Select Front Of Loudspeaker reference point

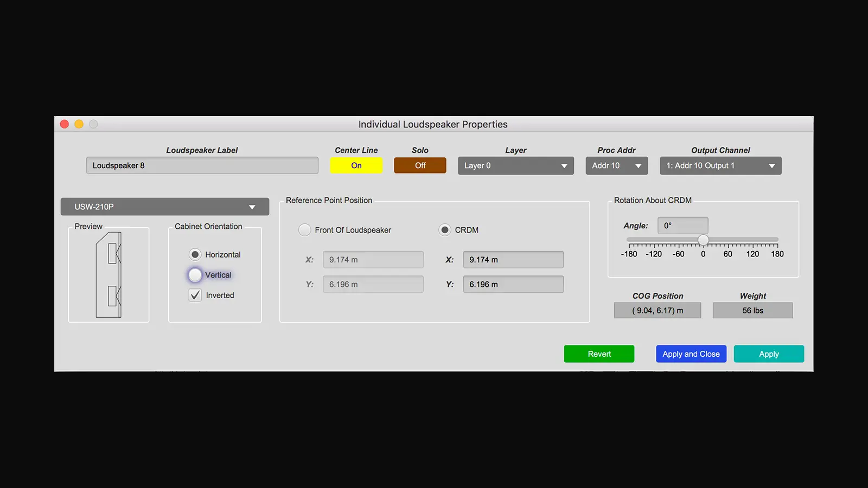pyautogui.click(x=305, y=230)
